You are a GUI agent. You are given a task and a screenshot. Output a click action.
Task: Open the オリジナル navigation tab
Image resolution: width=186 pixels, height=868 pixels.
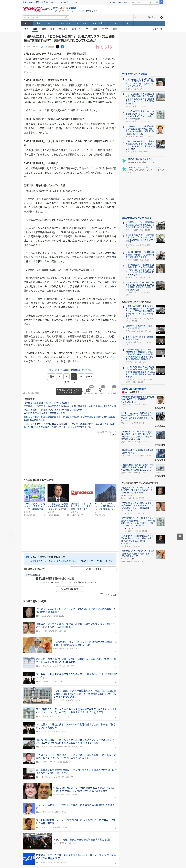click(81, 24)
